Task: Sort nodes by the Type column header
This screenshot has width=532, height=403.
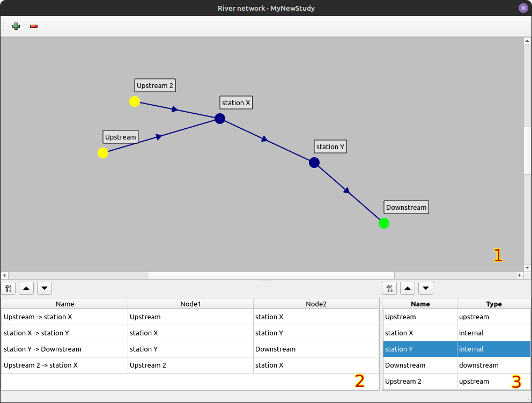Action: 493,304
